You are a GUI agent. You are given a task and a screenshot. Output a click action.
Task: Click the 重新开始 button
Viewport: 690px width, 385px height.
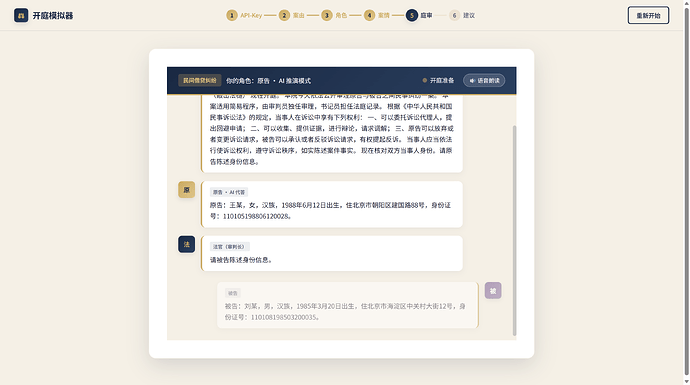click(648, 15)
